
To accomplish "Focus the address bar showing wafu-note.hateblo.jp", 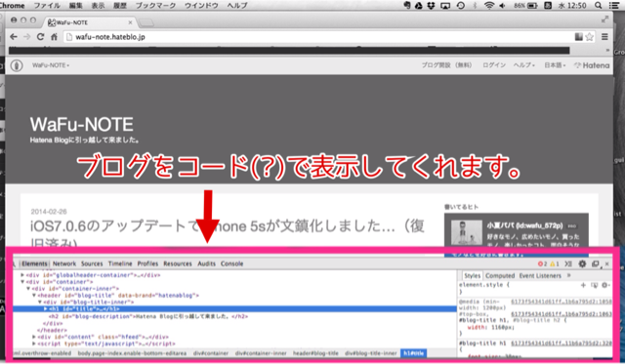I will point(319,37).
